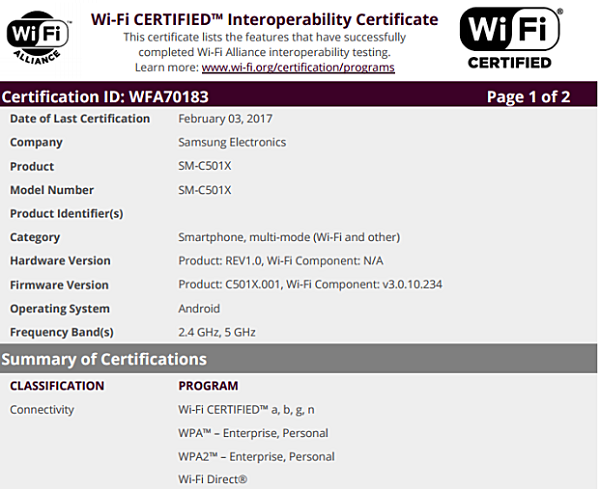
Task: Select the Wi-Fi Direct program entry
Action: (213, 479)
